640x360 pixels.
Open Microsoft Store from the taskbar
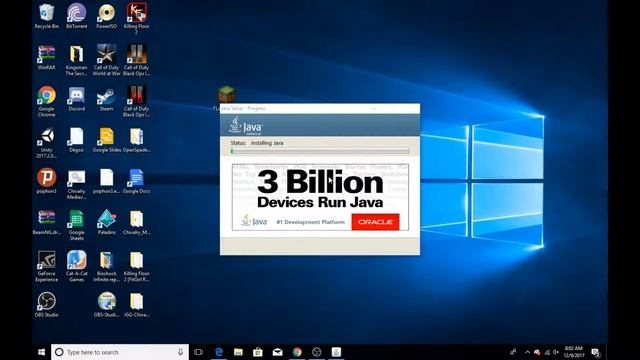point(258,352)
